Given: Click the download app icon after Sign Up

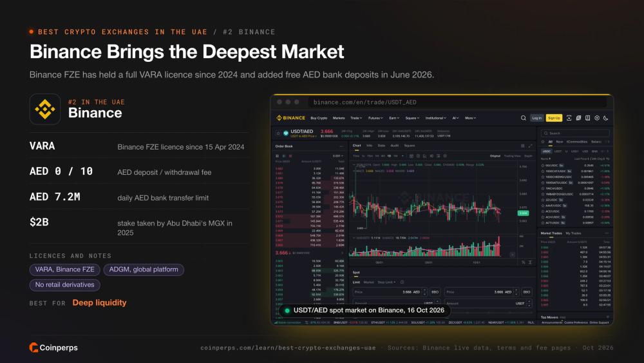Looking at the screenshot, I should (569, 118).
